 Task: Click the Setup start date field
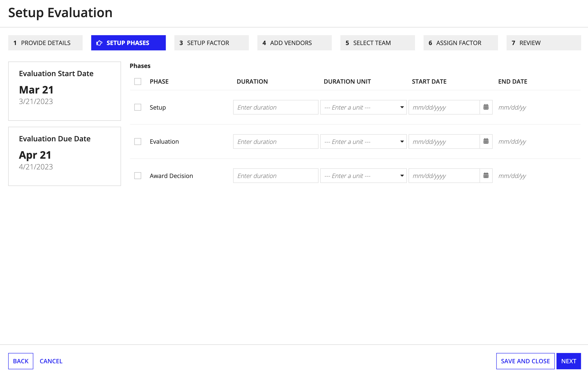pyautogui.click(x=444, y=107)
